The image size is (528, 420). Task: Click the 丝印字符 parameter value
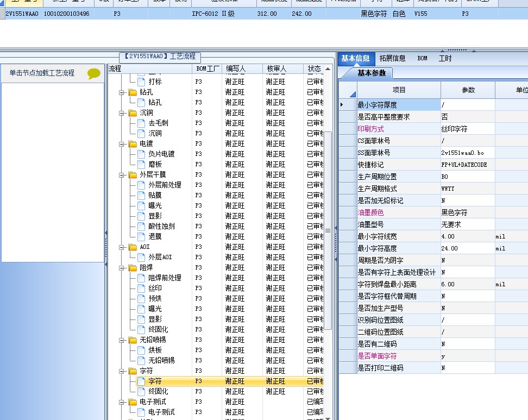[468, 129]
